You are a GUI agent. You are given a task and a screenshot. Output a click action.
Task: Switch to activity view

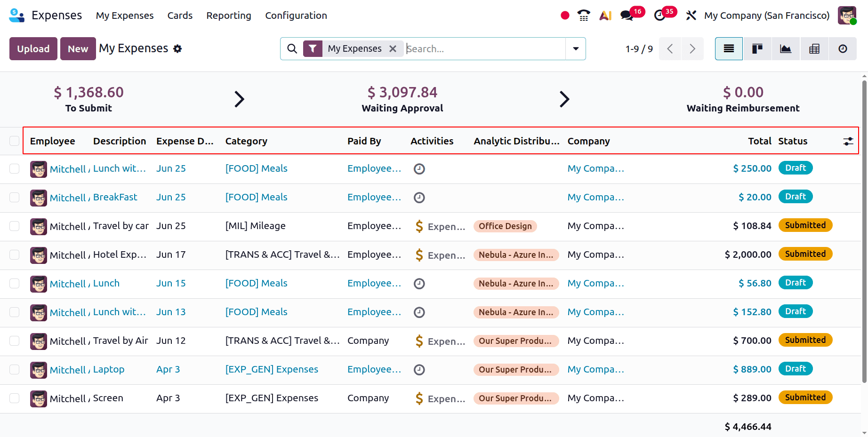pos(843,48)
